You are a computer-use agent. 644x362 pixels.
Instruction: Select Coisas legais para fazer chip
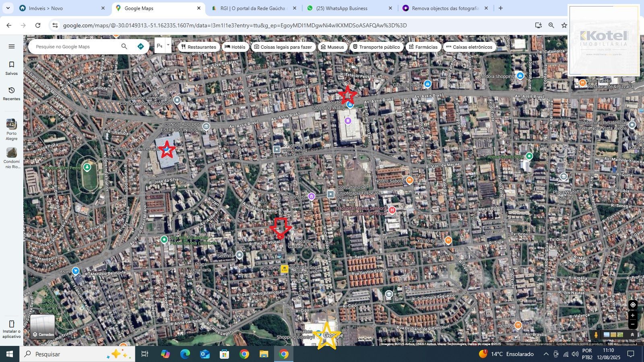pyautogui.click(x=283, y=47)
